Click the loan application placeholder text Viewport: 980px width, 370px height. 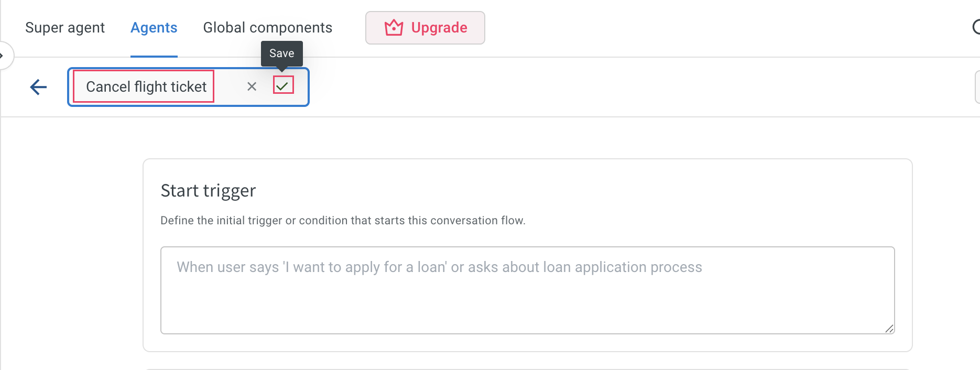pyautogui.click(x=439, y=267)
